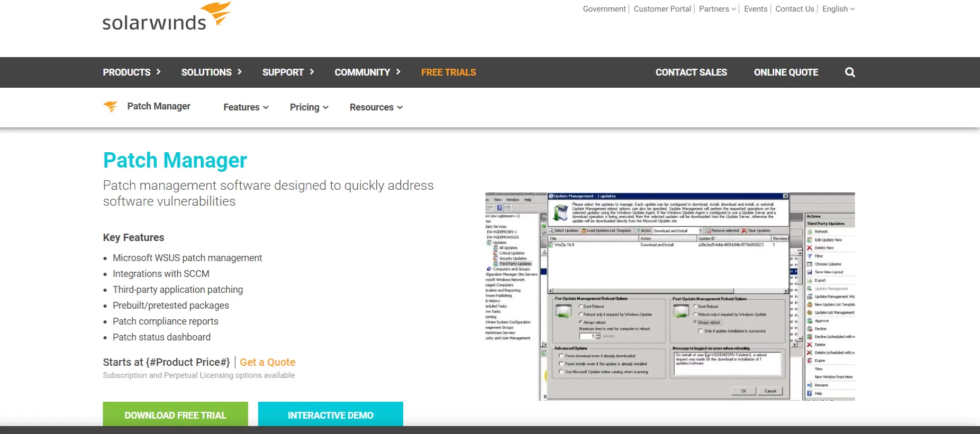Open CONTACT SALES
This screenshot has width=980, height=434.
pos(691,72)
